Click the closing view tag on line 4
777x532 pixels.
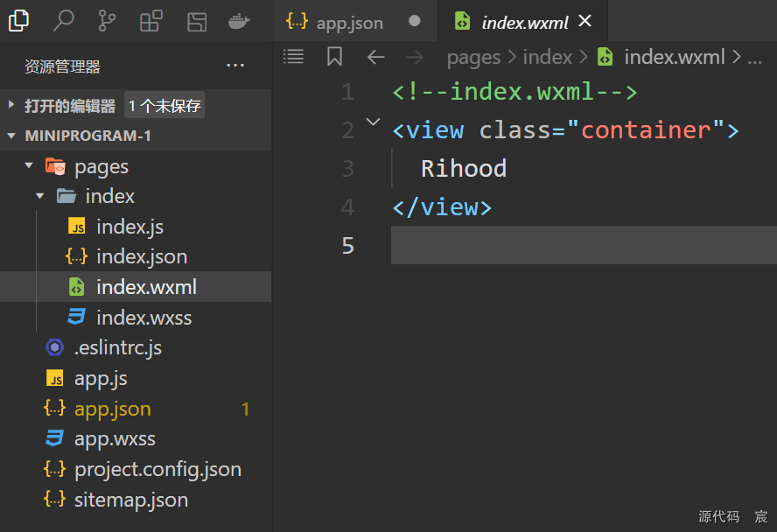click(442, 207)
